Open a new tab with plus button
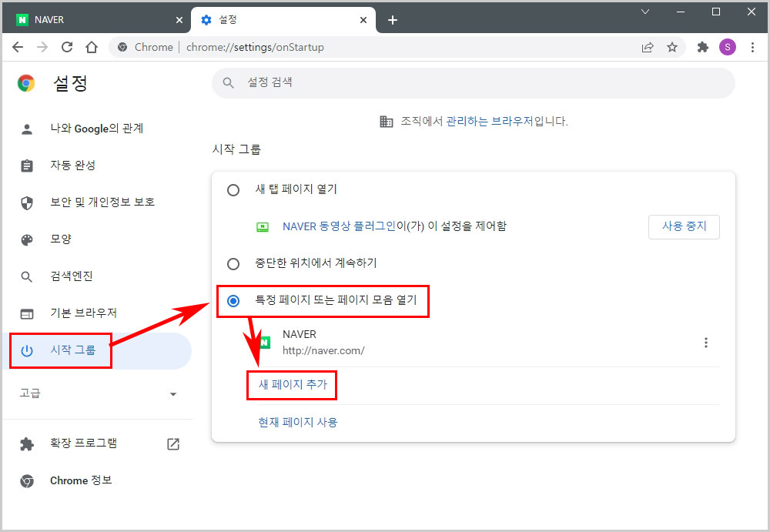The height and width of the screenshot is (532, 770). 393,20
